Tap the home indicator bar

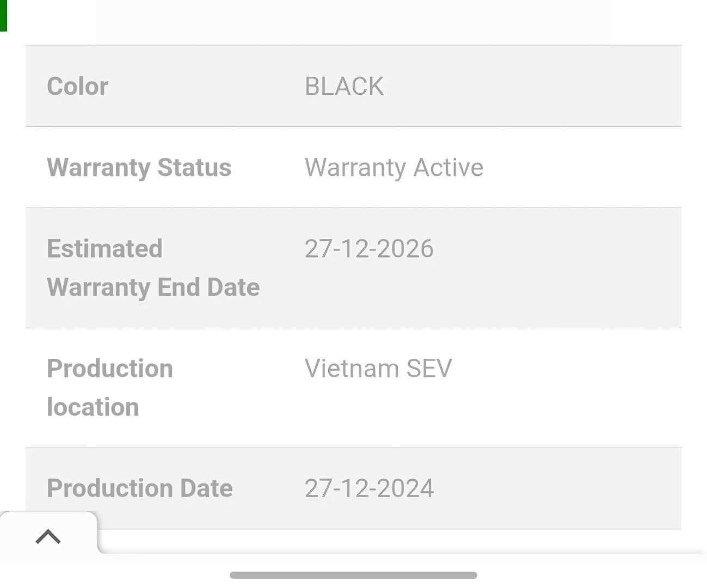point(353,575)
